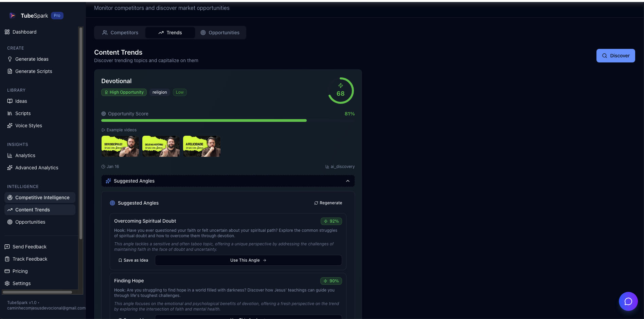The width and height of the screenshot is (644, 319).
Task: Click the play icon beside Example videos
Action: point(103,130)
